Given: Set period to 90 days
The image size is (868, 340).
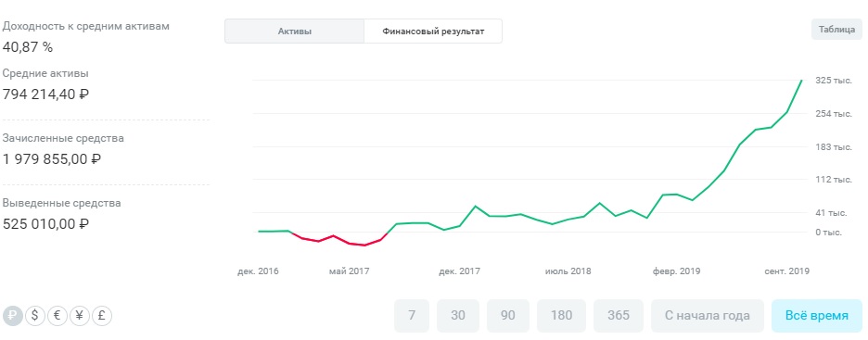Looking at the screenshot, I should click(x=507, y=316).
